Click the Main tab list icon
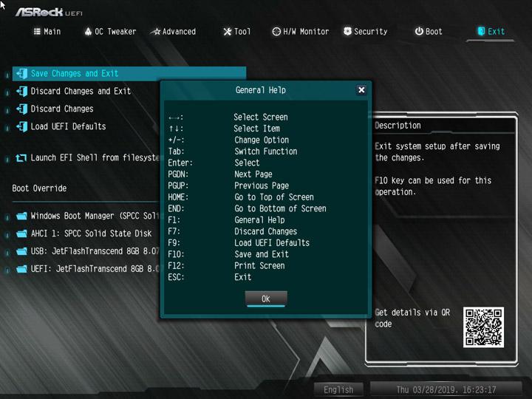This screenshot has height=399, width=532. click(37, 32)
